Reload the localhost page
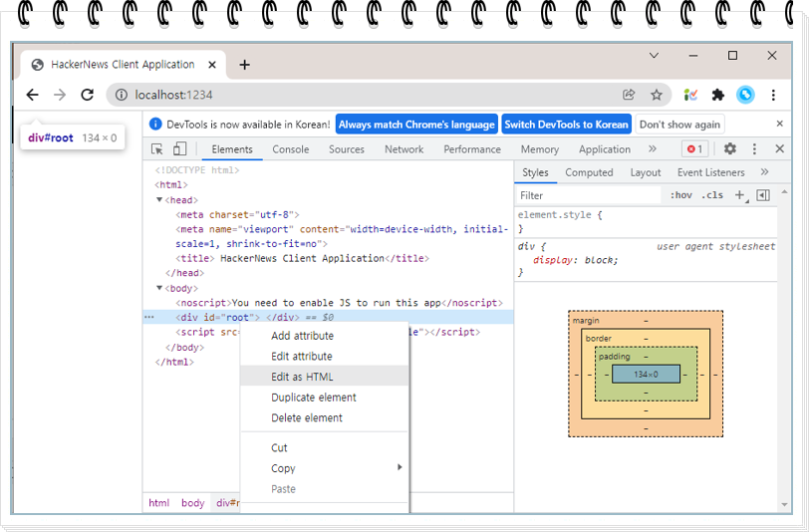Viewport: 809px width, 532px height. click(88, 95)
